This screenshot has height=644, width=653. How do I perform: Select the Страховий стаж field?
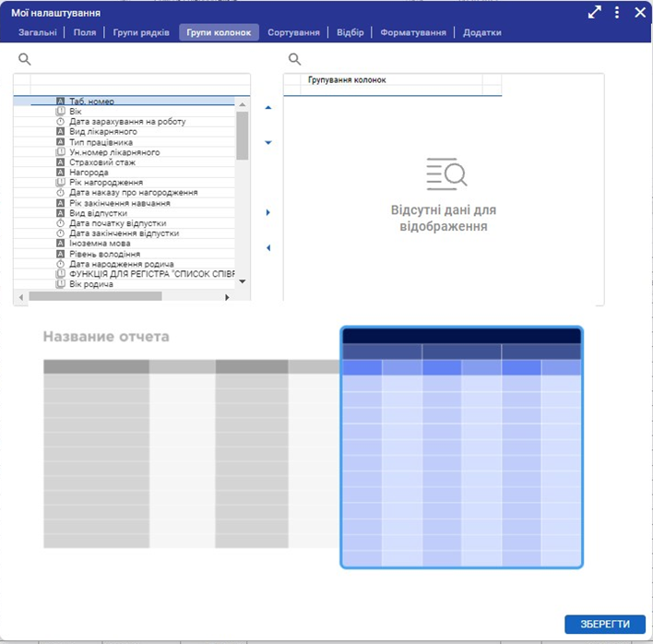pos(101,162)
